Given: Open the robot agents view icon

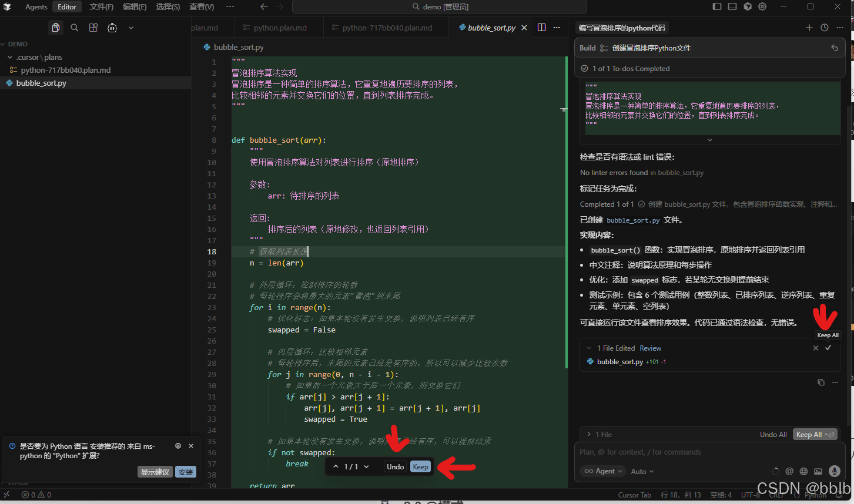Looking at the screenshot, I should (x=112, y=28).
